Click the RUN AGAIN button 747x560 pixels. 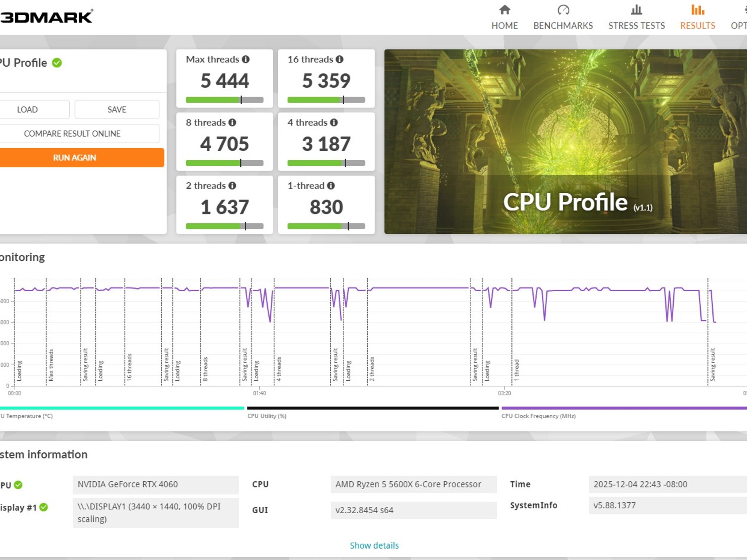click(74, 157)
